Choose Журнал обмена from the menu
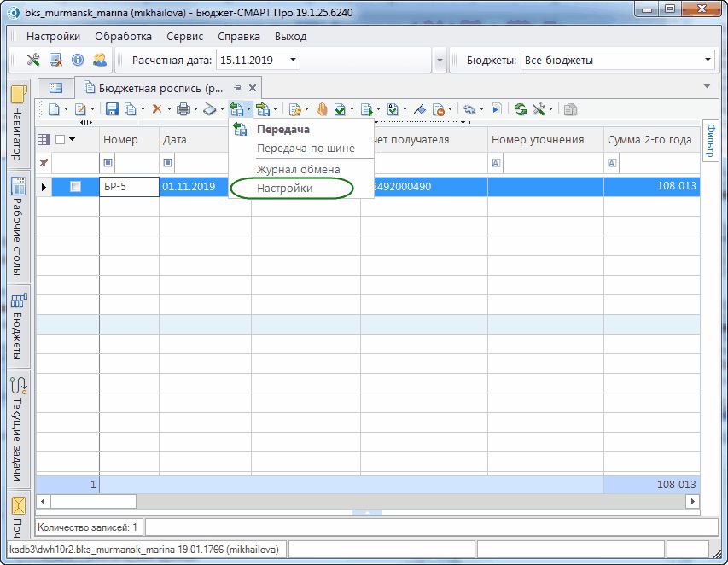Screen dimensions: 728x565 tap(298, 169)
